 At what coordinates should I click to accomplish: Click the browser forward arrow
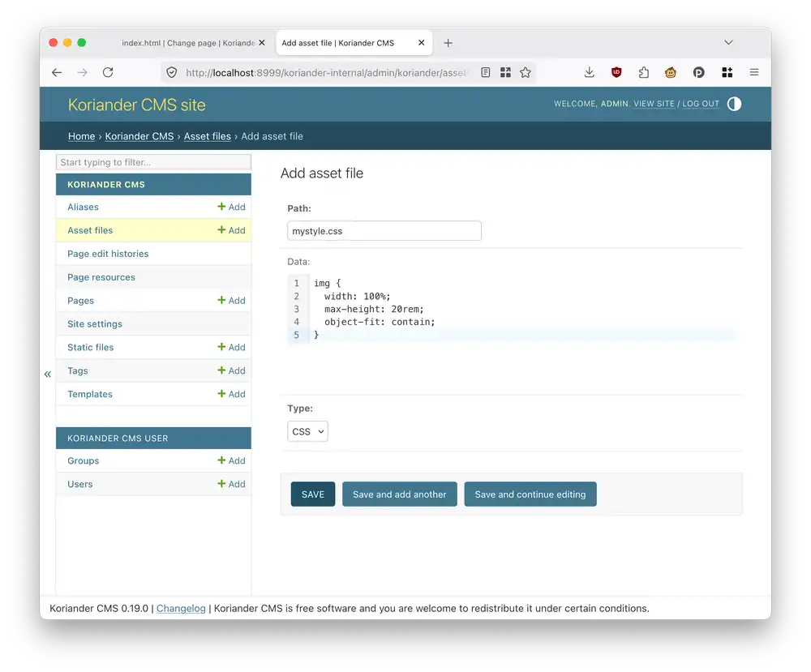[82, 72]
